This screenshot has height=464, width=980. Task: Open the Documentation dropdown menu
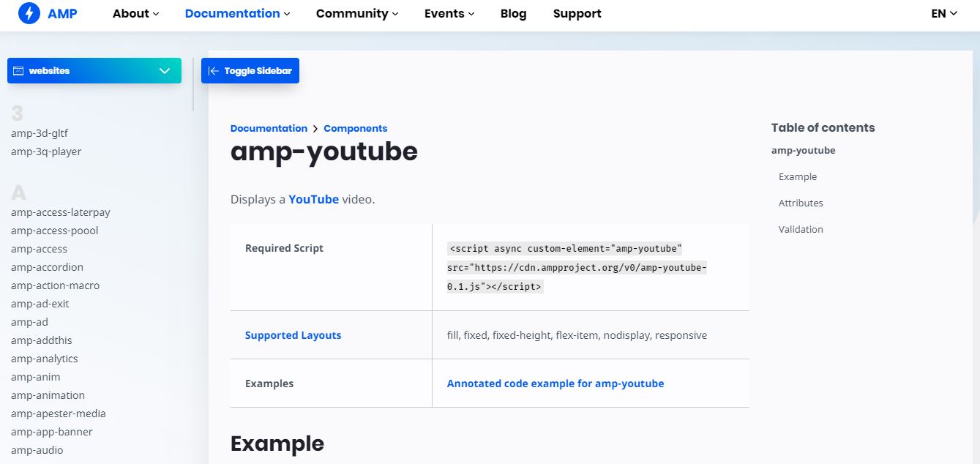[x=238, y=13]
